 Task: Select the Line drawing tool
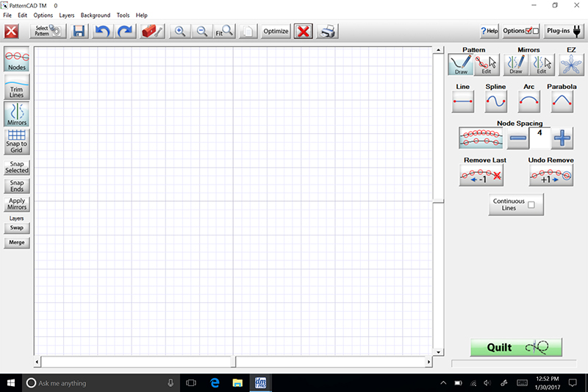[x=463, y=101]
